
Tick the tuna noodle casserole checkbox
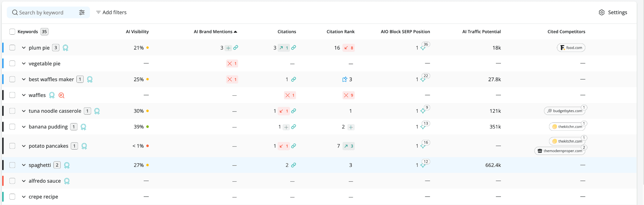[x=12, y=111]
